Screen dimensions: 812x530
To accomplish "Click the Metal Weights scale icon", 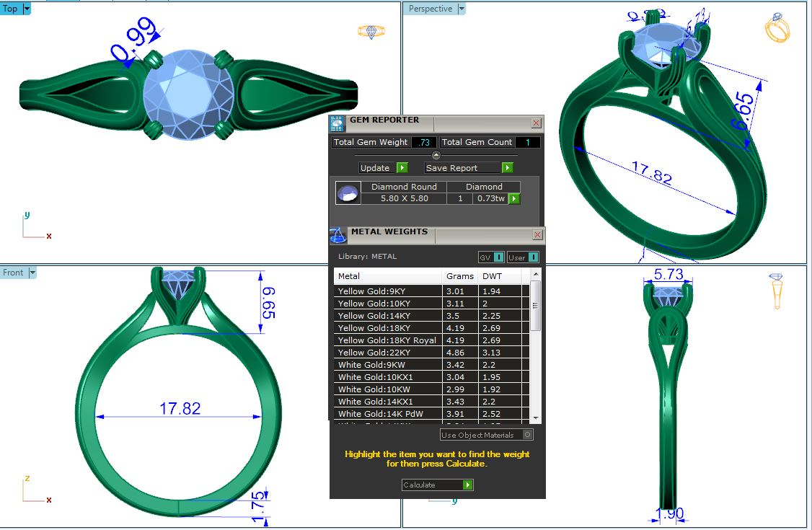I will click(338, 235).
